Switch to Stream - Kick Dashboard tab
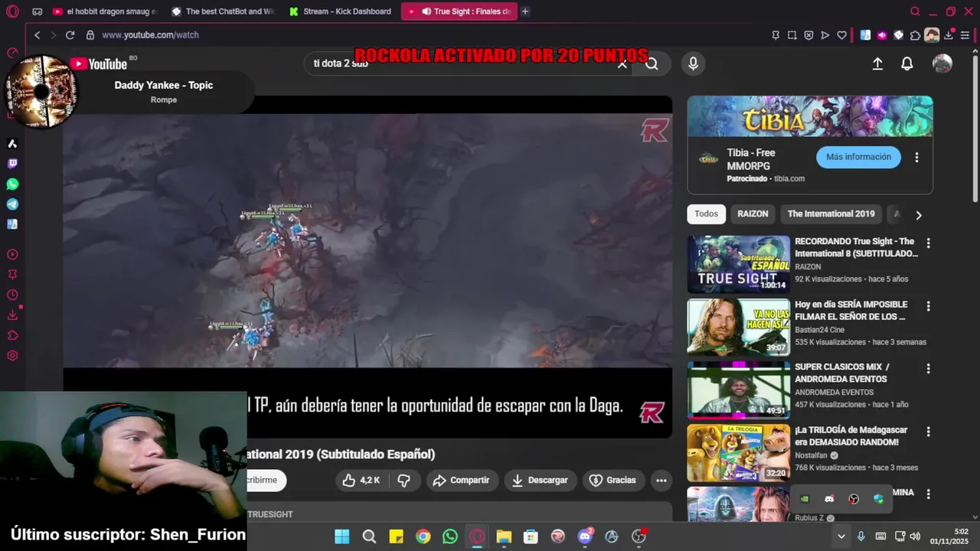This screenshot has width=980, height=551. click(x=341, y=11)
